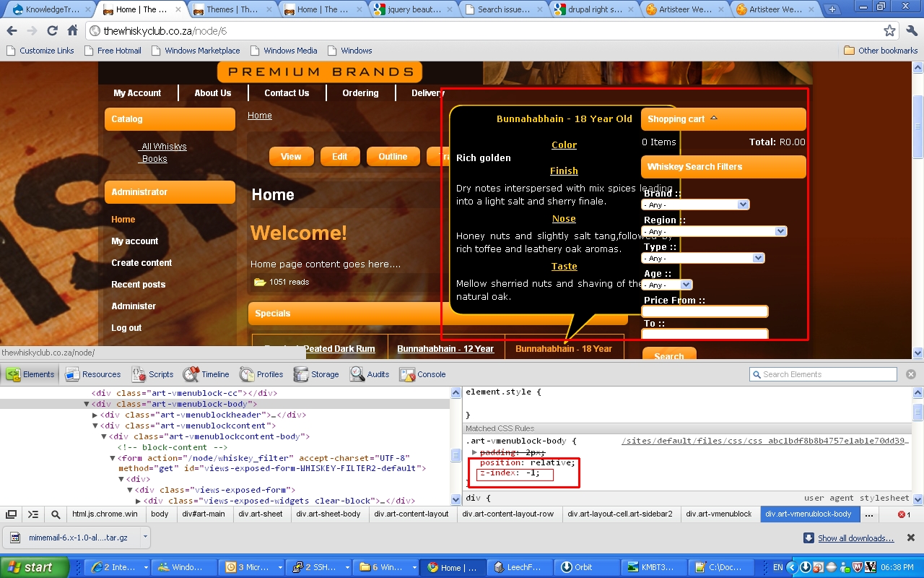Collapse the form whiskey_filter node
The height and width of the screenshot is (578, 924).
click(113, 458)
